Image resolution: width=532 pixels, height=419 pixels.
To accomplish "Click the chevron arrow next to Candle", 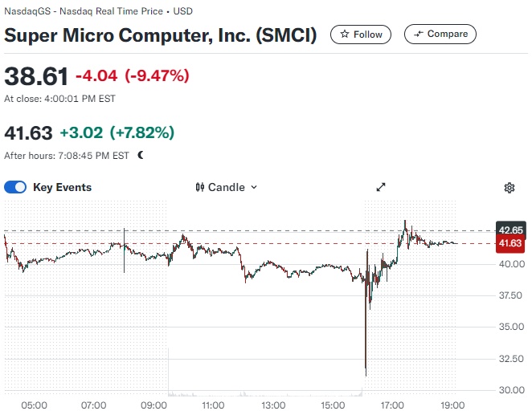I will (x=254, y=187).
